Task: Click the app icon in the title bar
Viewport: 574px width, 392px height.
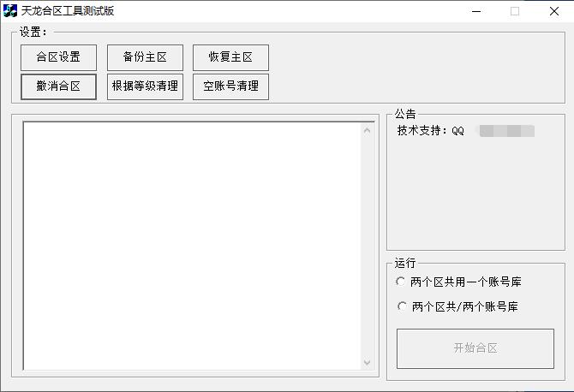Action: pyautogui.click(x=10, y=11)
